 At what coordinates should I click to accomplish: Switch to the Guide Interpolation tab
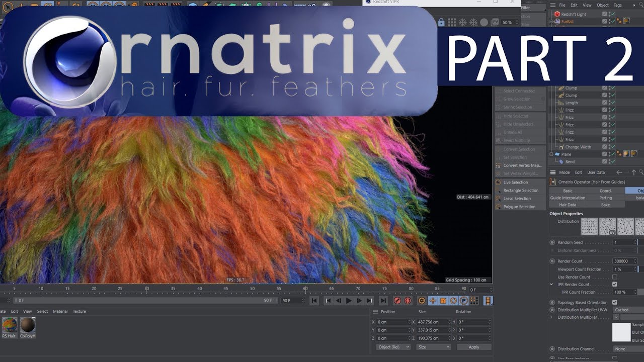pyautogui.click(x=568, y=198)
